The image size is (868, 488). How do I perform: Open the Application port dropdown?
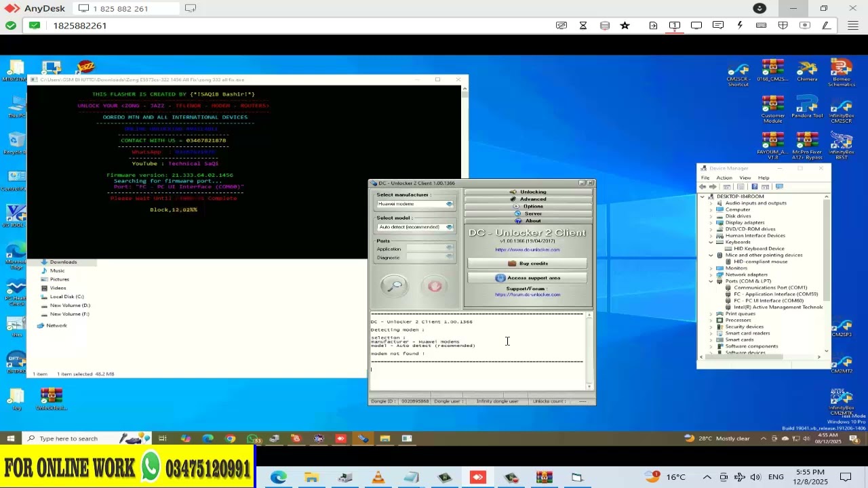coord(431,249)
